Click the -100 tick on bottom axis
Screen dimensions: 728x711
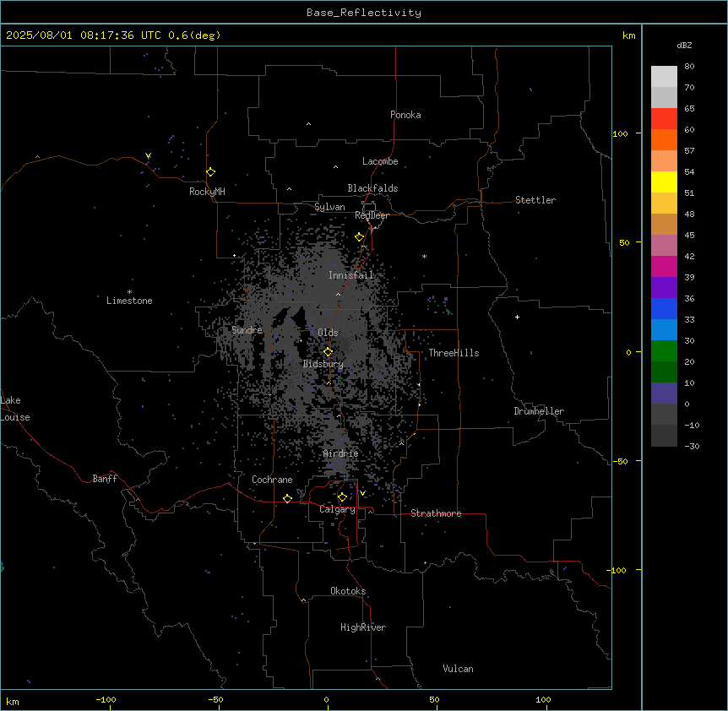click(106, 700)
